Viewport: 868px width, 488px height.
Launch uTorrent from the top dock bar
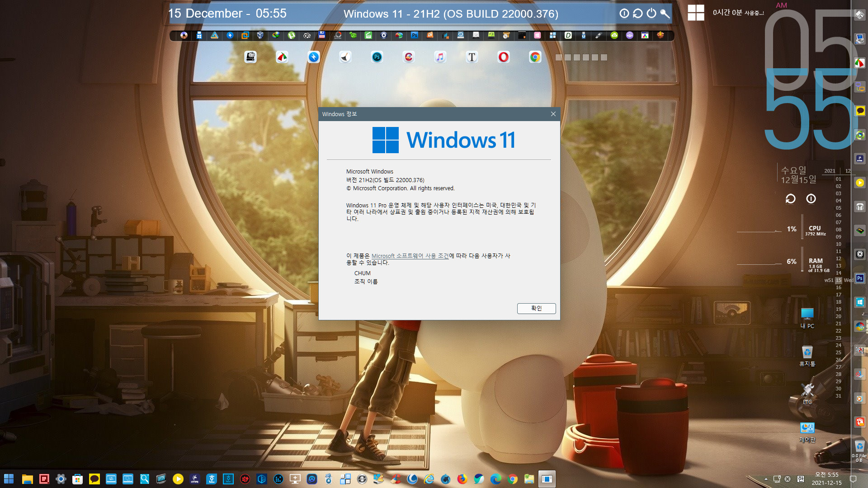coord(292,35)
